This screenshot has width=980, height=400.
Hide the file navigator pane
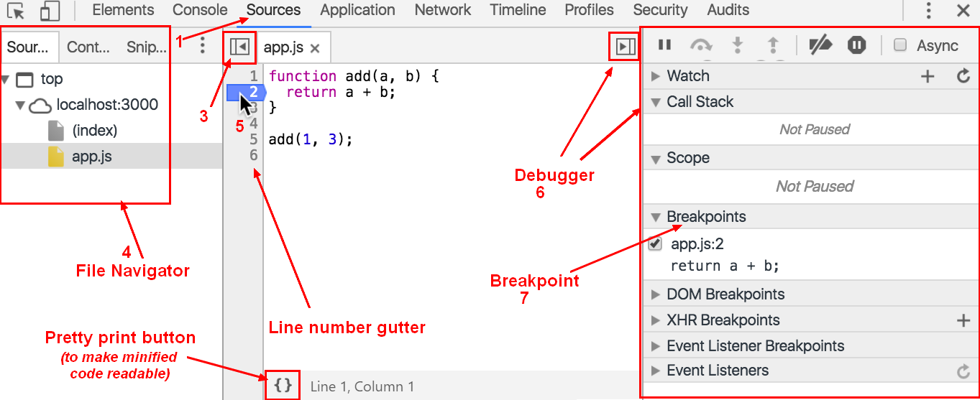point(239,47)
